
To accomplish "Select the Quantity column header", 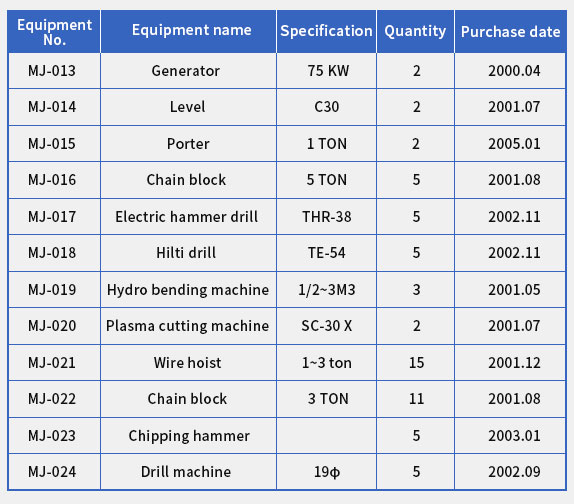I will click(x=415, y=31).
